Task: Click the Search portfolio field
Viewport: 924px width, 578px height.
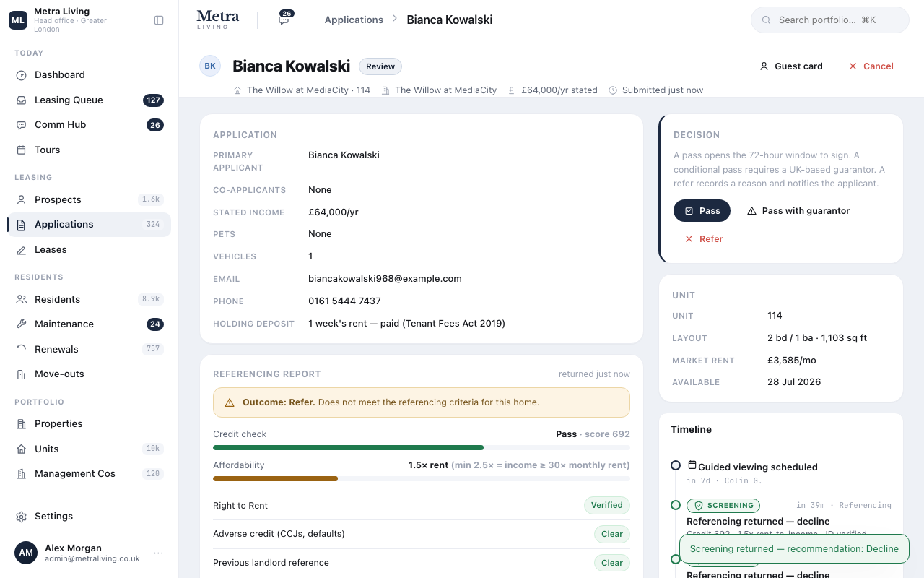Action: point(830,20)
